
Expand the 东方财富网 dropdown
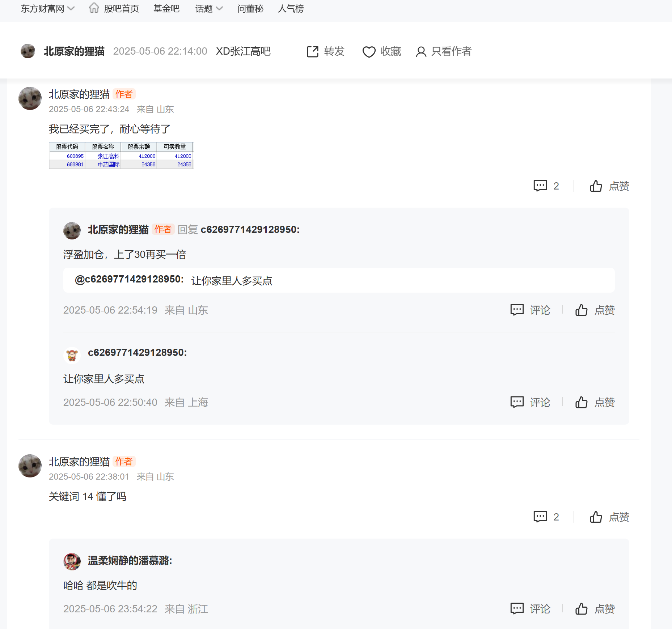tap(47, 9)
